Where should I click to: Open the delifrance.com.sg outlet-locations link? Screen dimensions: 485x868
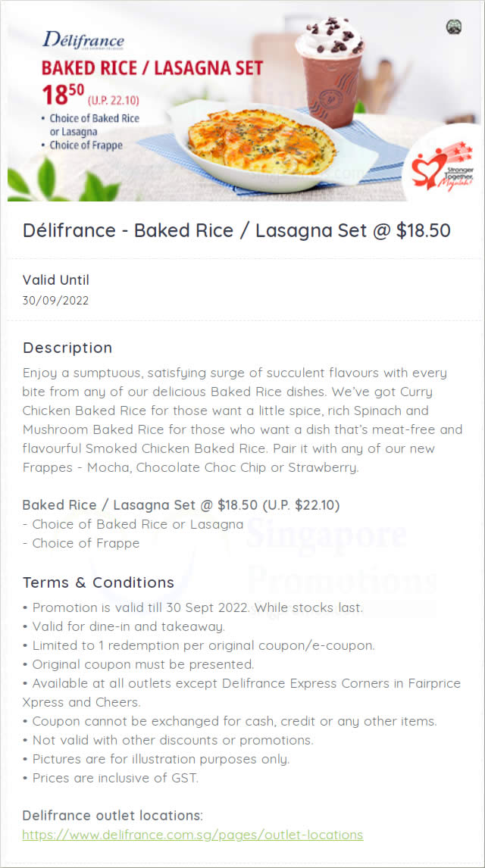point(192,834)
